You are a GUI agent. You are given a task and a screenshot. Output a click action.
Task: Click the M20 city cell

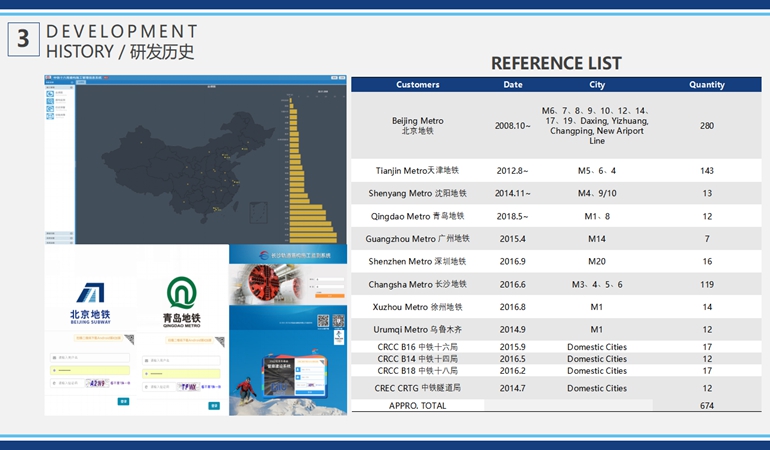[597, 261]
